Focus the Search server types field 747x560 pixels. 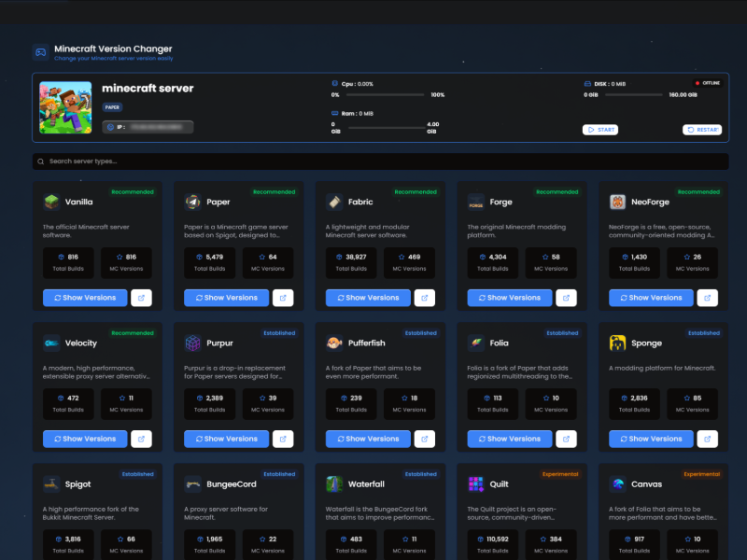tap(380, 161)
